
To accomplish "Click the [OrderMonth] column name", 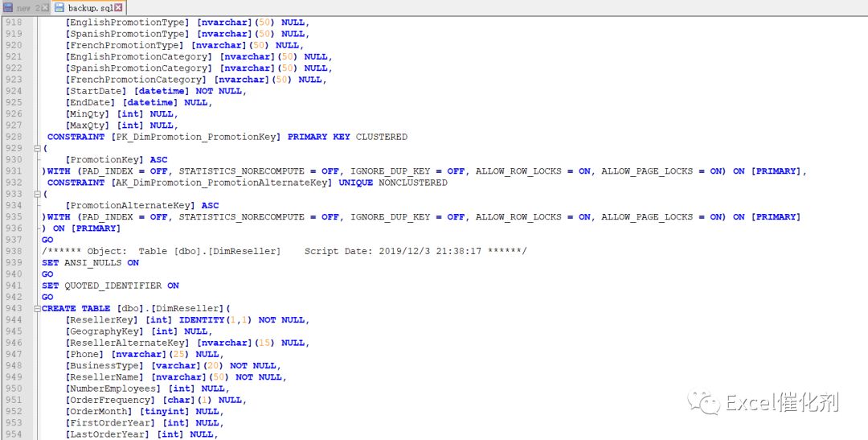I will tap(99, 411).
